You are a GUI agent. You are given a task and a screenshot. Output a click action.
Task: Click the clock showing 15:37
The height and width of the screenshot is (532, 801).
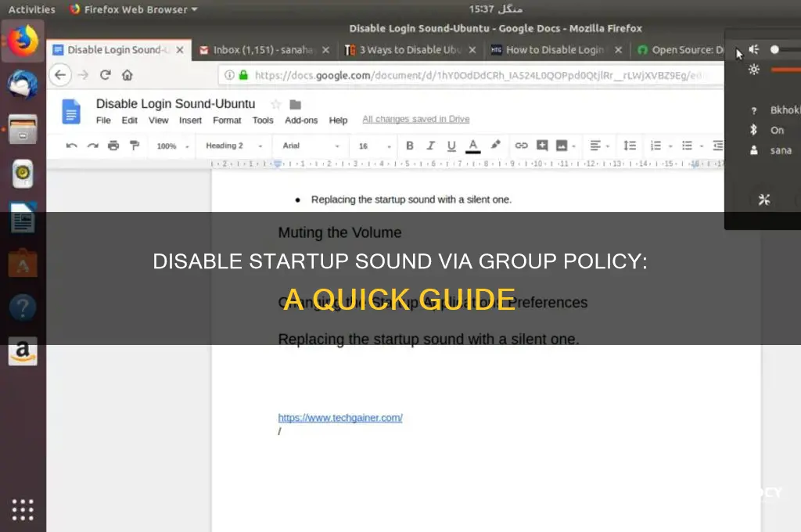(x=495, y=9)
